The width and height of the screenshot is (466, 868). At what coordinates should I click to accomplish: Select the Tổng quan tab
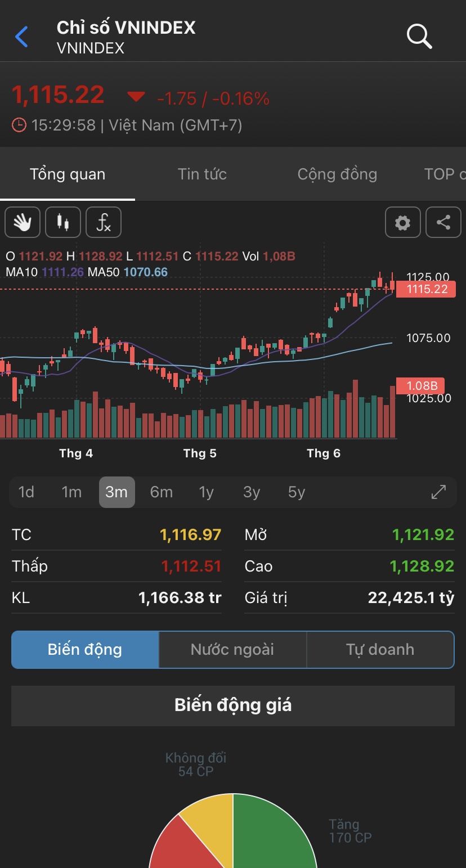pyautogui.click(x=68, y=174)
